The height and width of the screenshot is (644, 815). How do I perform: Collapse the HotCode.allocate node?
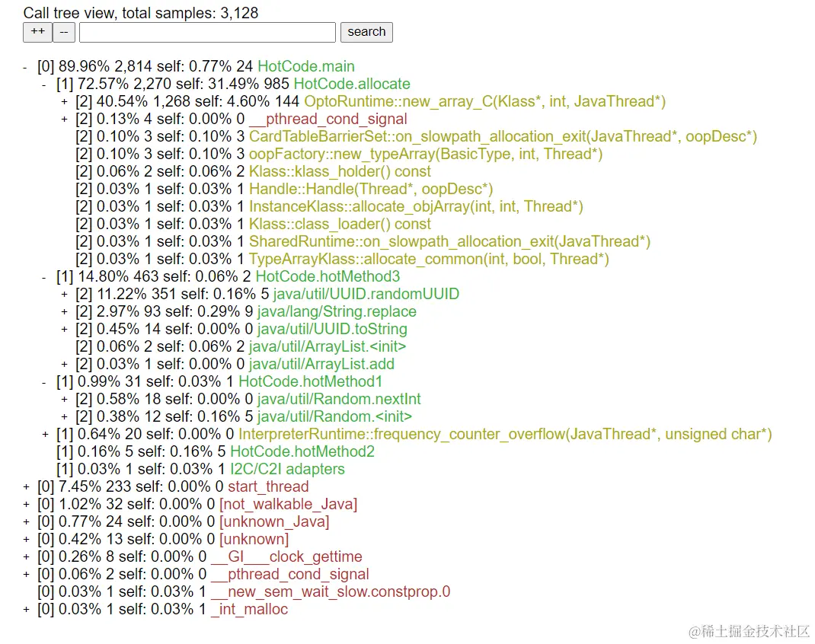point(45,84)
